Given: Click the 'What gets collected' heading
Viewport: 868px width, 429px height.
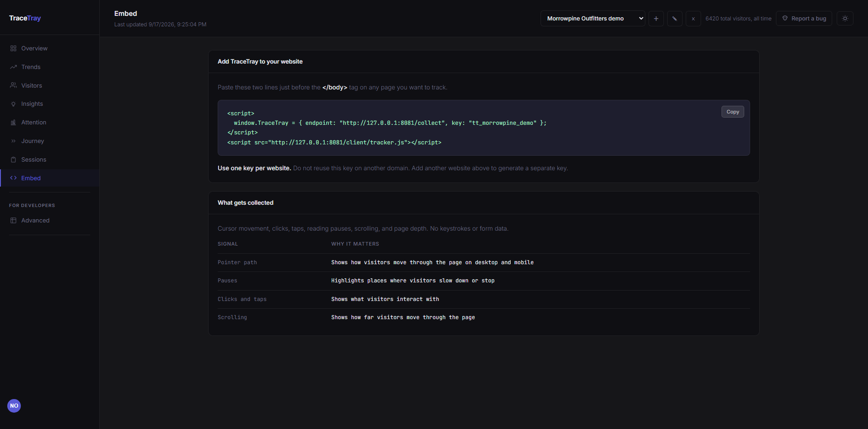Looking at the screenshot, I should (245, 202).
